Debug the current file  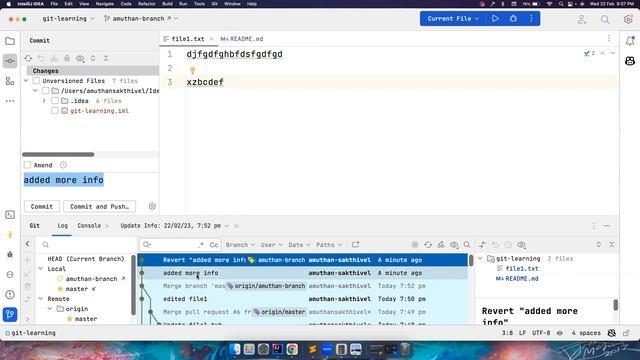[x=513, y=19]
